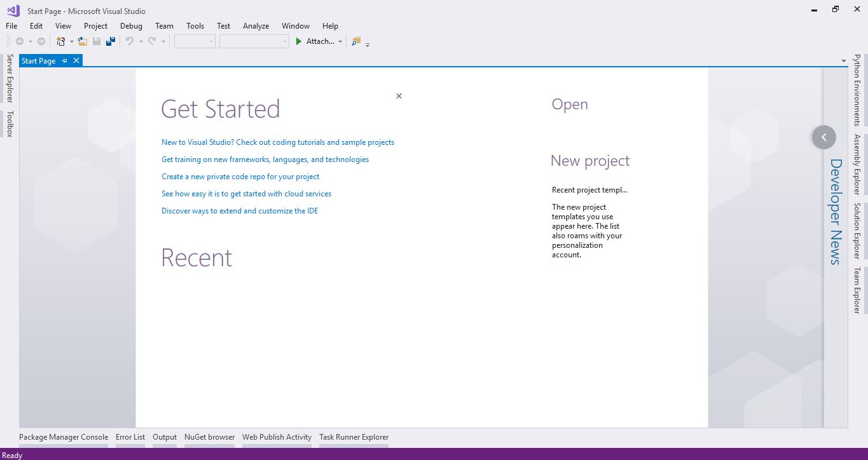Click the Developer News vertical label
The image size is (868, 460).
(x=836, y=212)
